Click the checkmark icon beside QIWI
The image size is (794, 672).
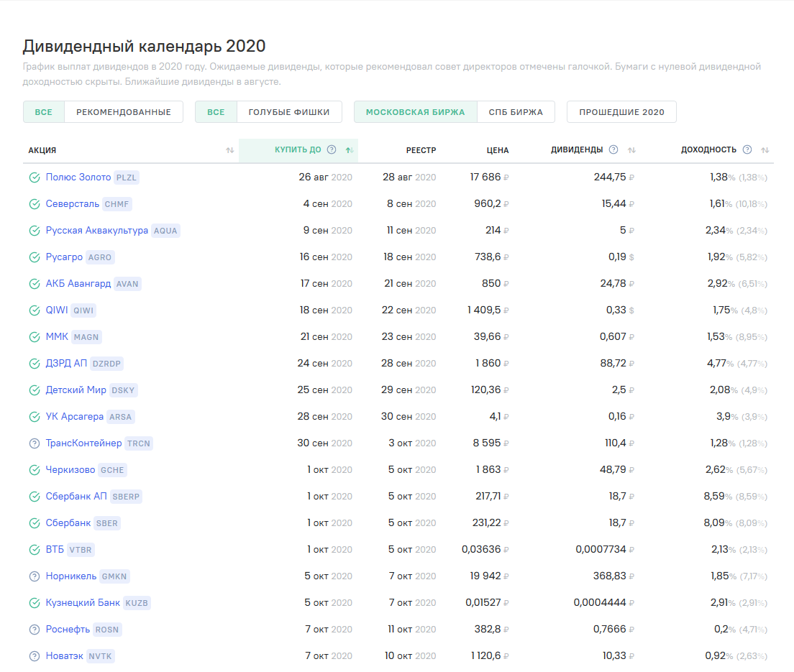click(35, 310)
